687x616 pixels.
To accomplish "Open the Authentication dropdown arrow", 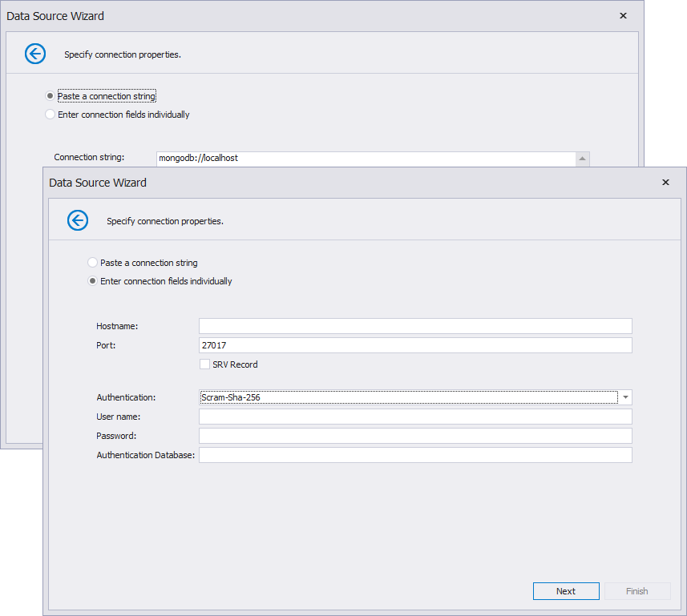I will pos(625,397).
